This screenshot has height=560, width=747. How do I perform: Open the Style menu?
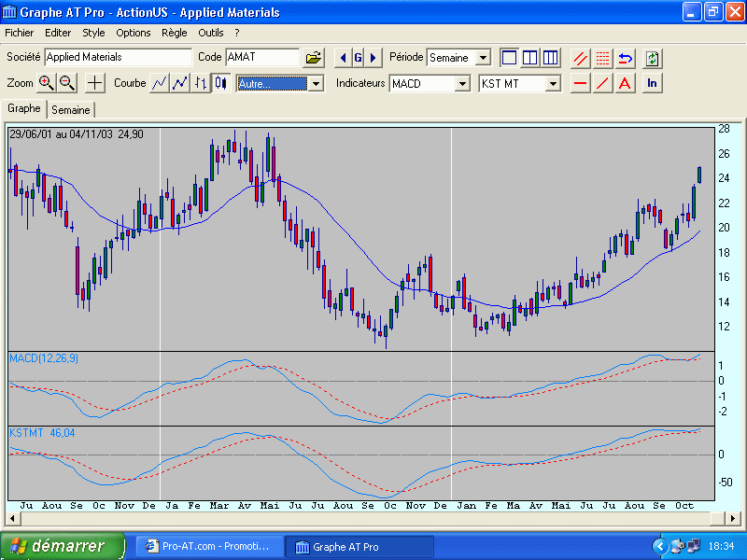93,33
